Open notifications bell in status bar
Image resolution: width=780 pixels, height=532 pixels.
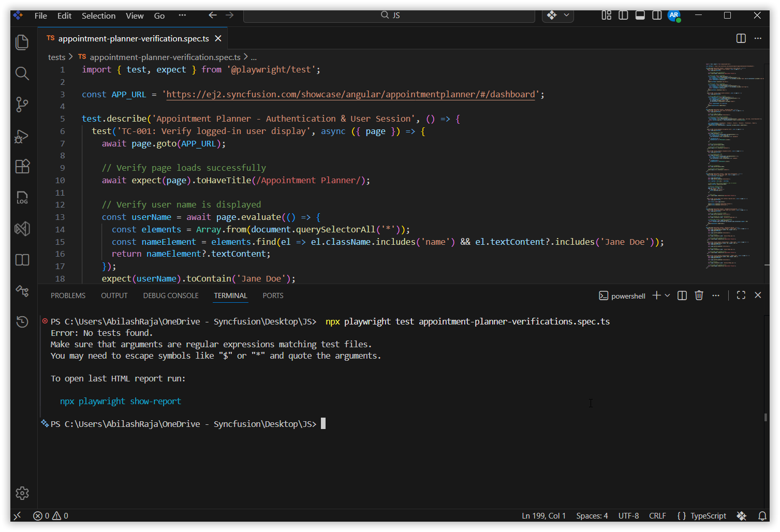pyautogui.click(x=762, y=516)
